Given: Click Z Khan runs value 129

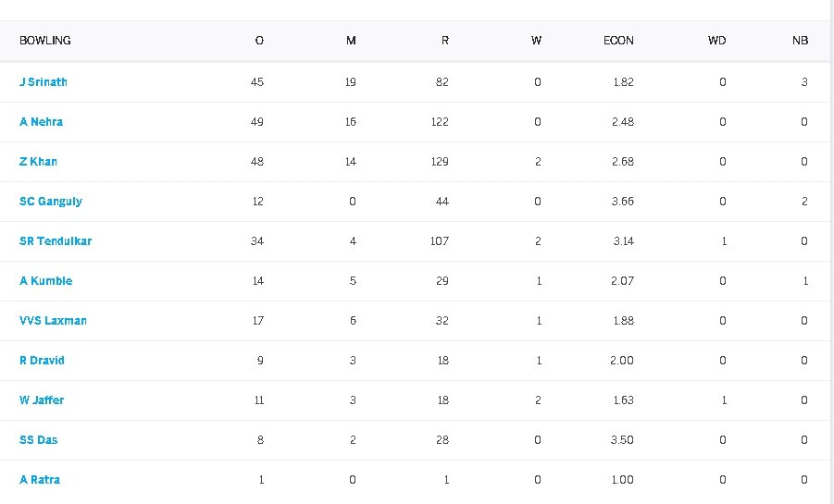Looking at the screenshot, I should (x=440, y=162).
